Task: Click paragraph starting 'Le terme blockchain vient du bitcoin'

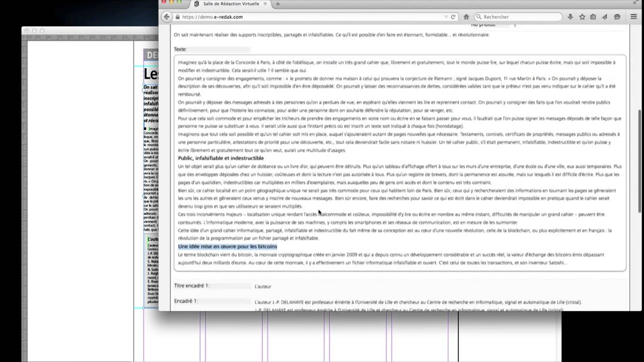Action: coord(390,258)
